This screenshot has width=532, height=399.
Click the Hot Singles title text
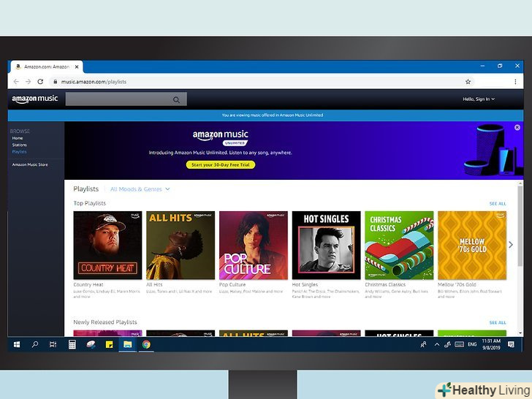tap(305, 285)
